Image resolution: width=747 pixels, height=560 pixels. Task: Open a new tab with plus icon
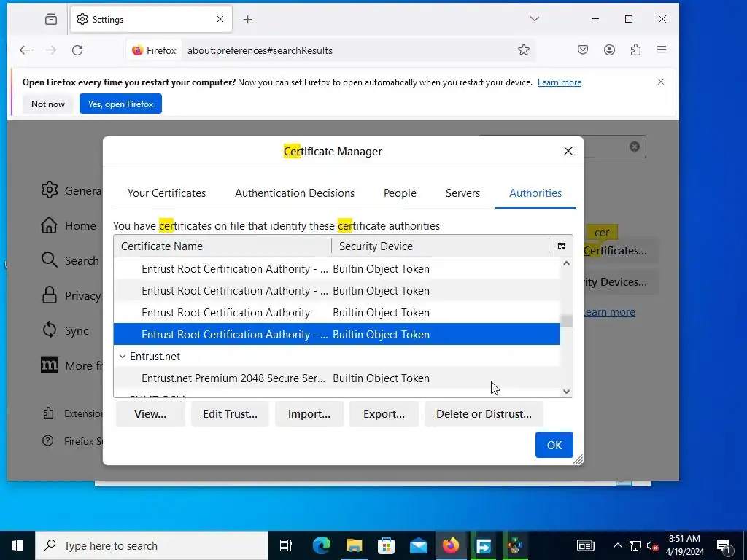click(x=248, y=19)
